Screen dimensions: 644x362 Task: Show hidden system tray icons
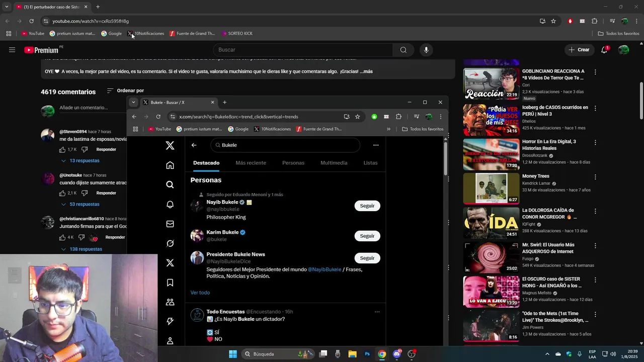547,354
